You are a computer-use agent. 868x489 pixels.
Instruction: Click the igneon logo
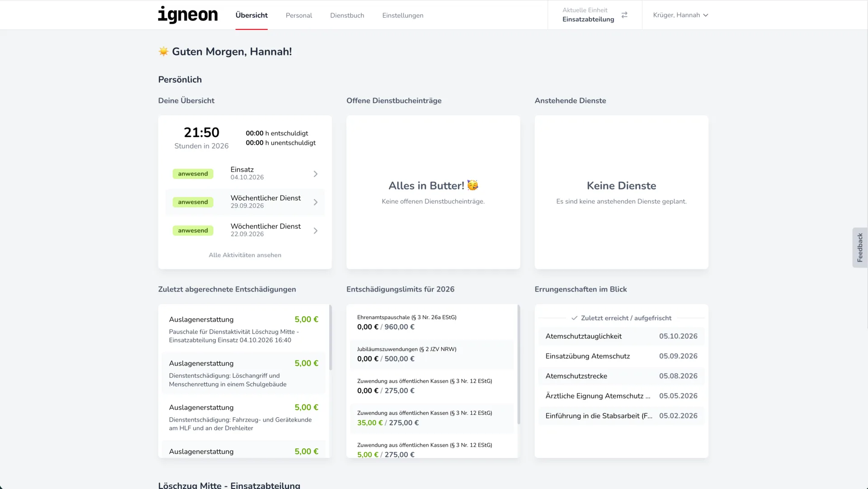(188, 15)
